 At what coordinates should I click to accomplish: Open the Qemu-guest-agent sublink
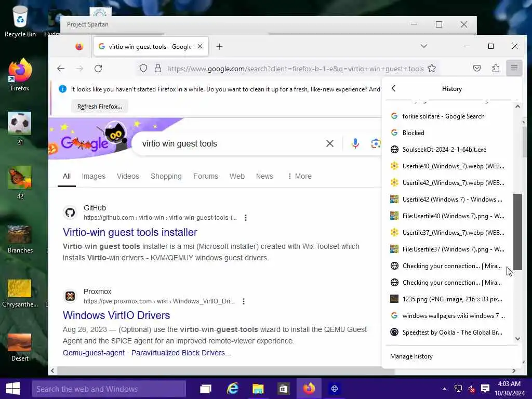click(94, 353)
